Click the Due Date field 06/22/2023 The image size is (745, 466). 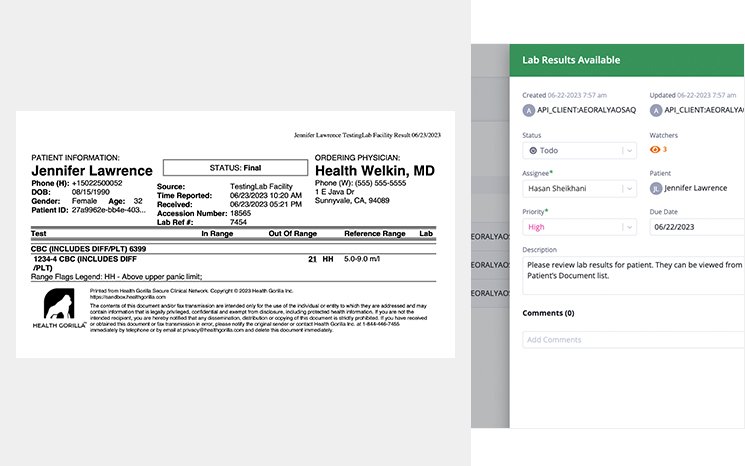[697, 227]
